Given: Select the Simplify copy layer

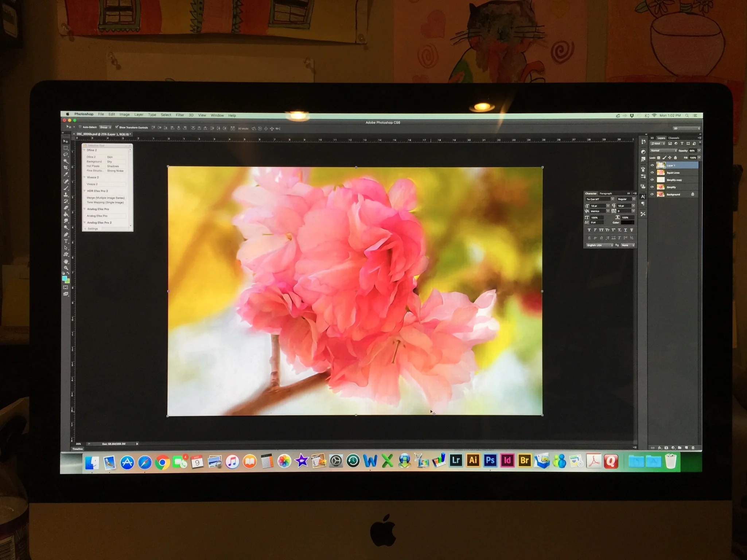Looking at the screenshot, I should 674,180.
